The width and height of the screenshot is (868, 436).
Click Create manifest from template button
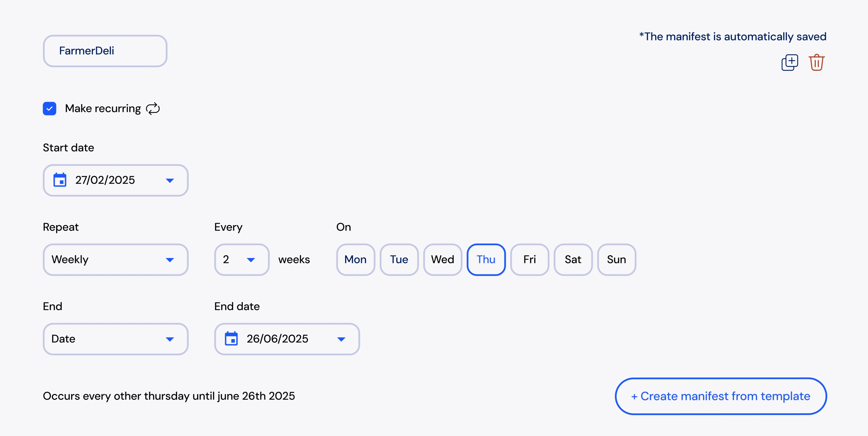[x=721, y=396]
